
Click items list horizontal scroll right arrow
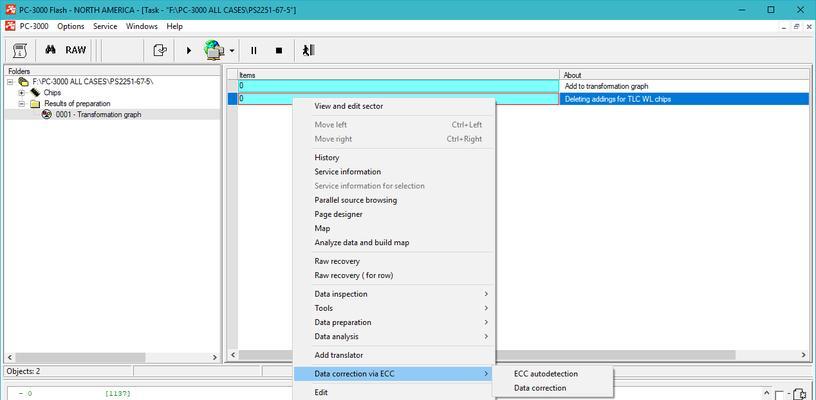tap(804, 355)
